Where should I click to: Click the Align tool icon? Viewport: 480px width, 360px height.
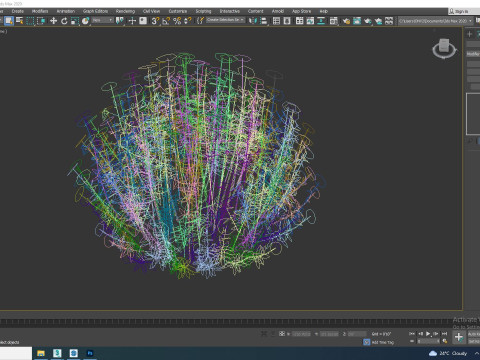[263, 21]
